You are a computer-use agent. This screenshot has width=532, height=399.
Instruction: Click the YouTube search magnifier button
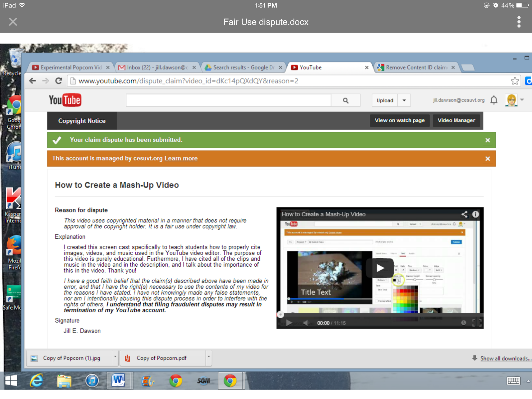click(346, 100)
